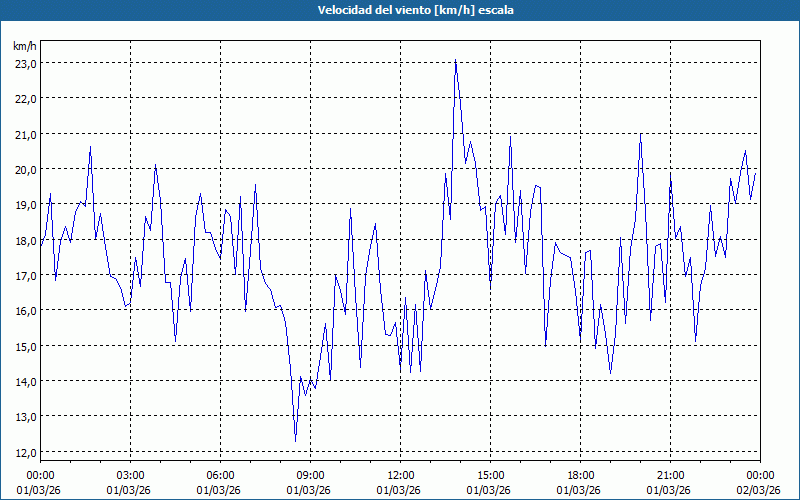
Task: Click the chart title 'Velocidad del viento [km/h] escala'
Action: (x=400, y=10)
